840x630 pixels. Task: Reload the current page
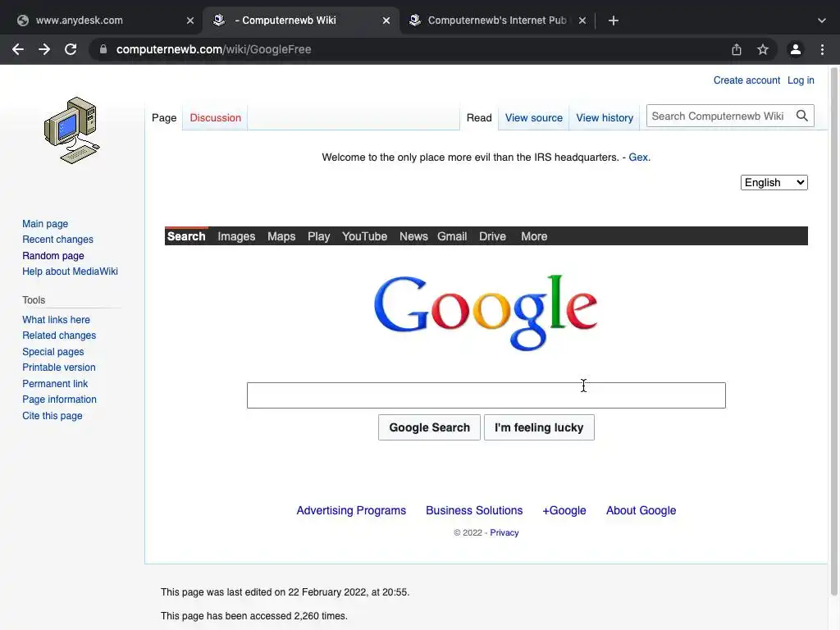(71, 49)
